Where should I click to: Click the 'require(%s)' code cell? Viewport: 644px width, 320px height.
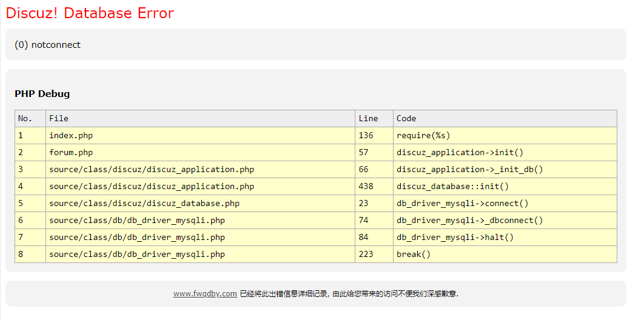(505, 135)
